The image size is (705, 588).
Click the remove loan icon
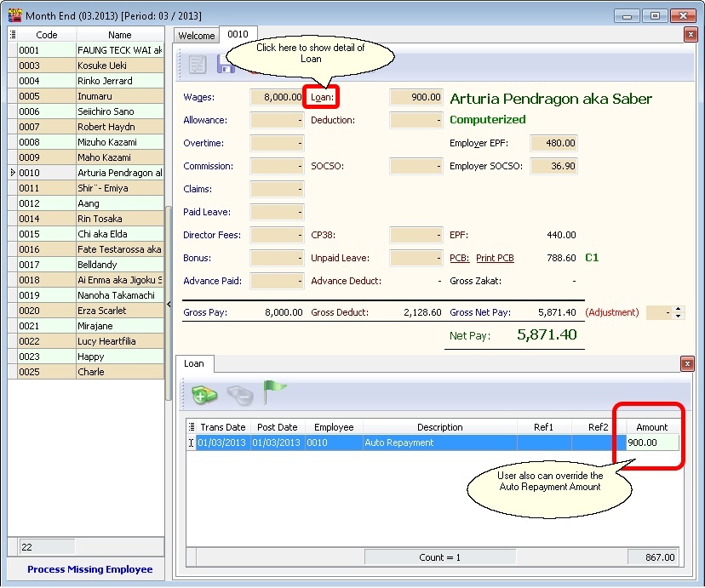[x=239, y=395]
